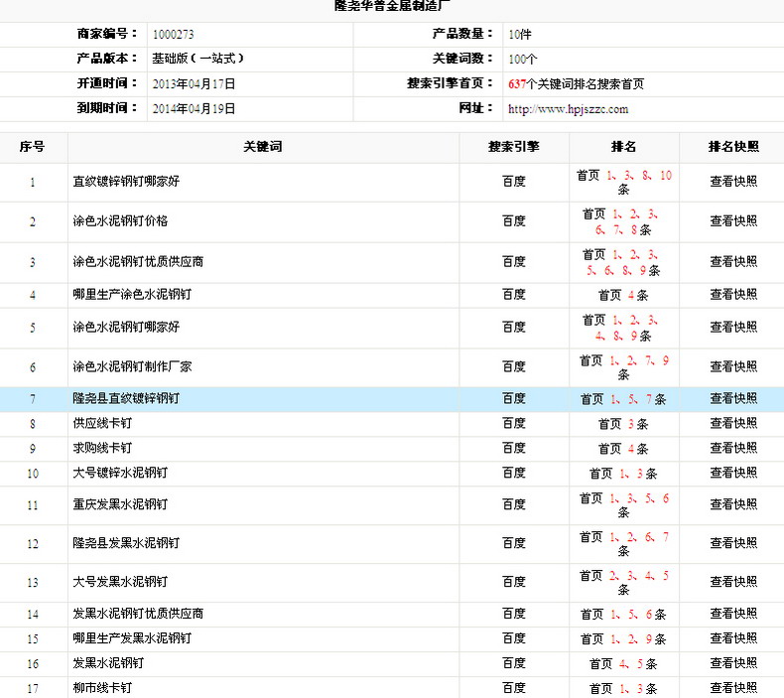The width and height of the screenshot is (784, 698).
Task: Open 查看快照 for 重庆发黑水泥钢钉
Action: [x=733, y=504]
